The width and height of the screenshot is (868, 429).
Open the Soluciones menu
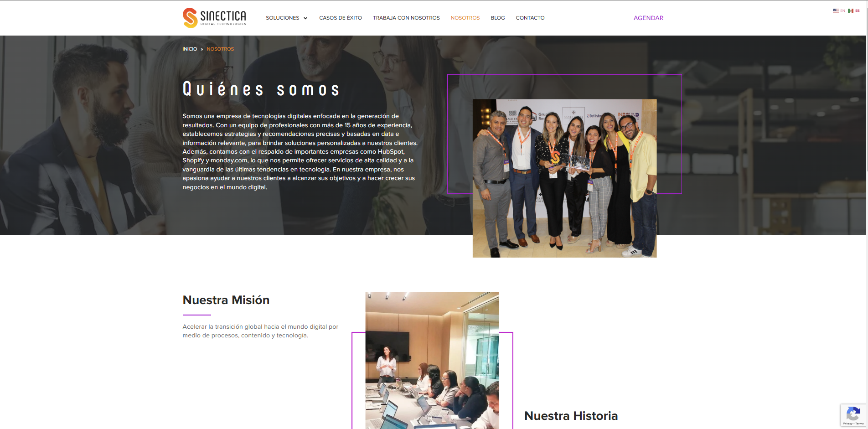283,18
